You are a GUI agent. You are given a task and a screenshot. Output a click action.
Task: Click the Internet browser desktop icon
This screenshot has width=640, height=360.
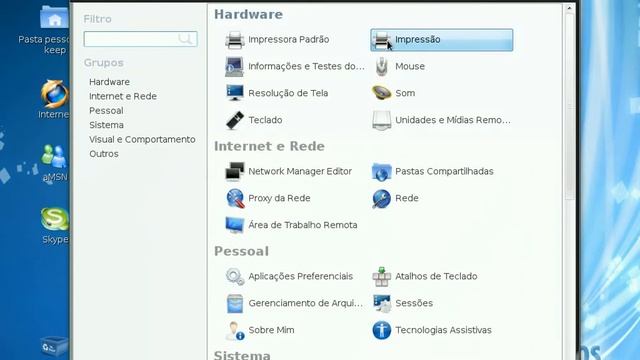[x=55, y=94]
